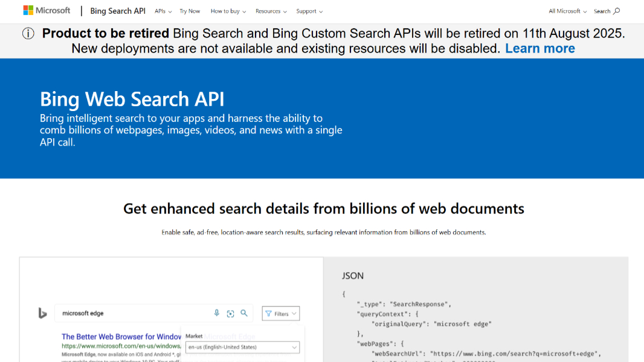Expand the Resources dropdown
644x362 pixels.
270,11
